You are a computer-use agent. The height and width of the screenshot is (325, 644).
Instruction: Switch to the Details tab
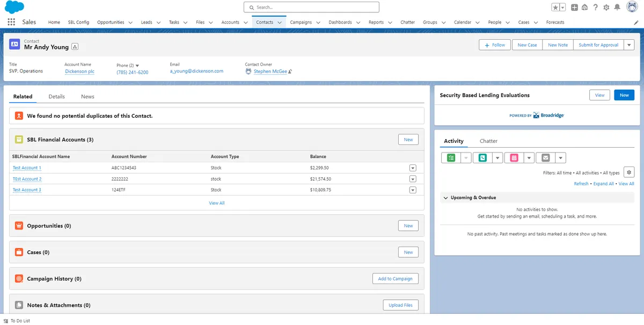56,97
